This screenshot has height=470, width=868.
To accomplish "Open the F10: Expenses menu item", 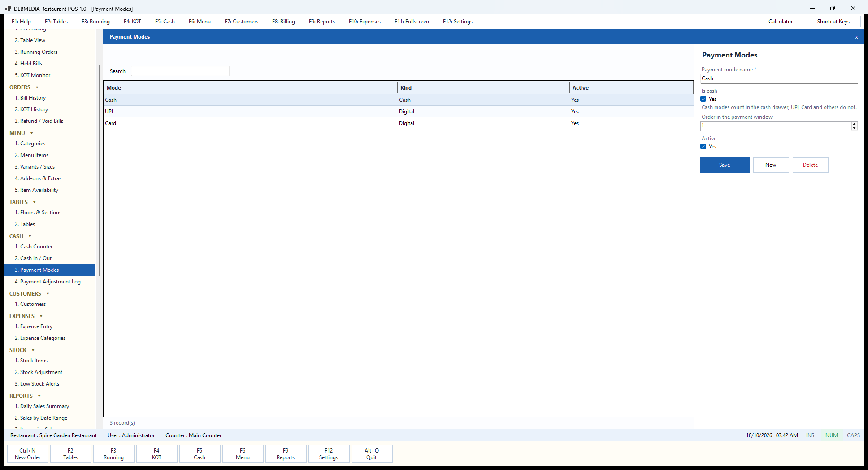I will point(365,22).
